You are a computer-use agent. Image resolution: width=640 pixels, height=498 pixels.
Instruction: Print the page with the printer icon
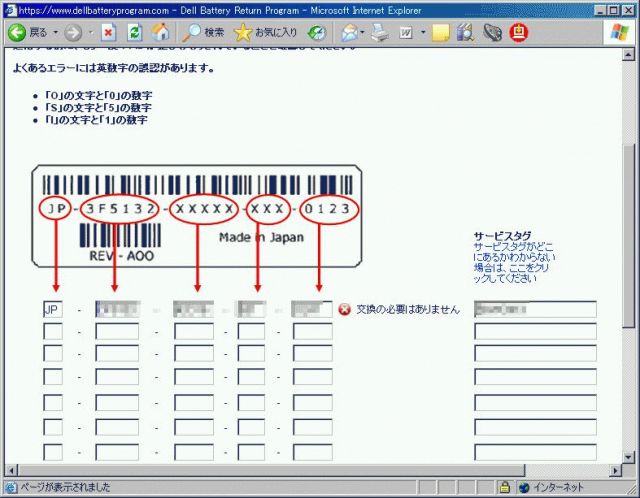click(380, 33)
